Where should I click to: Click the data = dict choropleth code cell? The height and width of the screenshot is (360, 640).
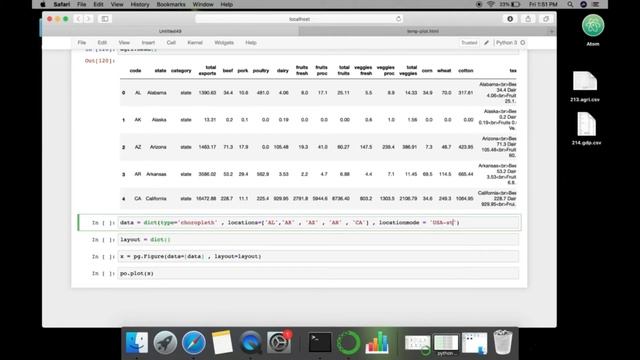tap(318, 222)
